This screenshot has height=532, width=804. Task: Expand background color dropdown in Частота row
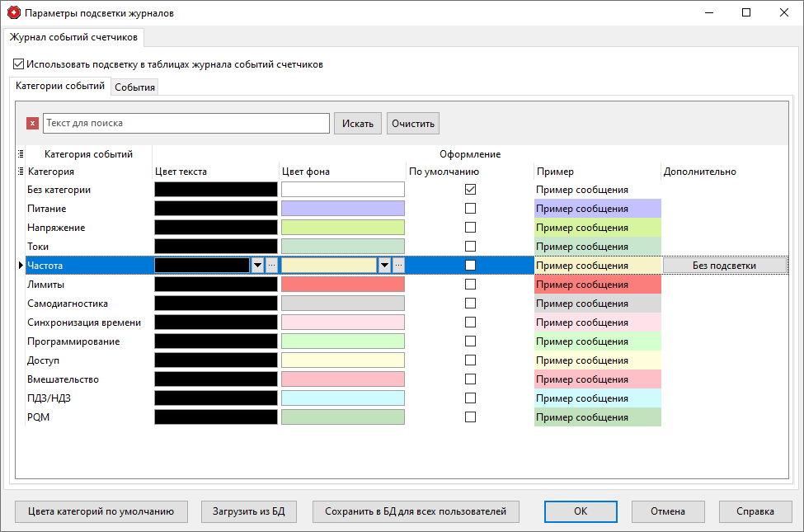(384, 266)
